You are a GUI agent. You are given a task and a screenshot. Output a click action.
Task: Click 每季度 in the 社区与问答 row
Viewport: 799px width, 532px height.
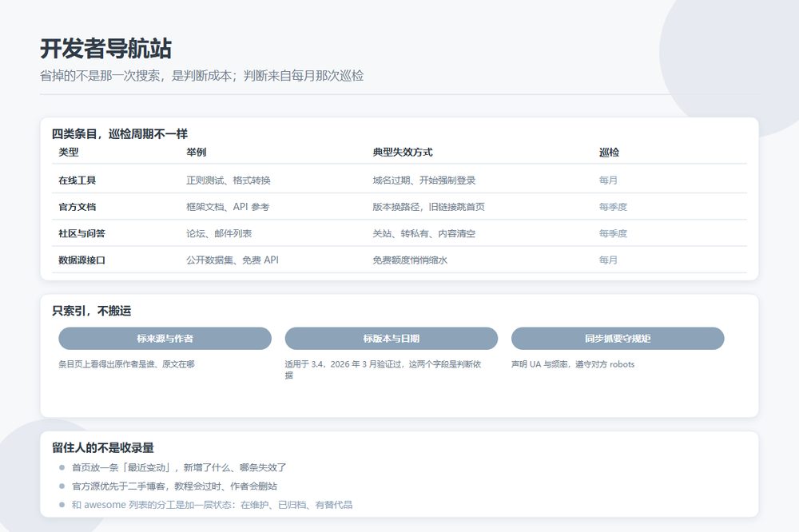[x=613, y=233]
